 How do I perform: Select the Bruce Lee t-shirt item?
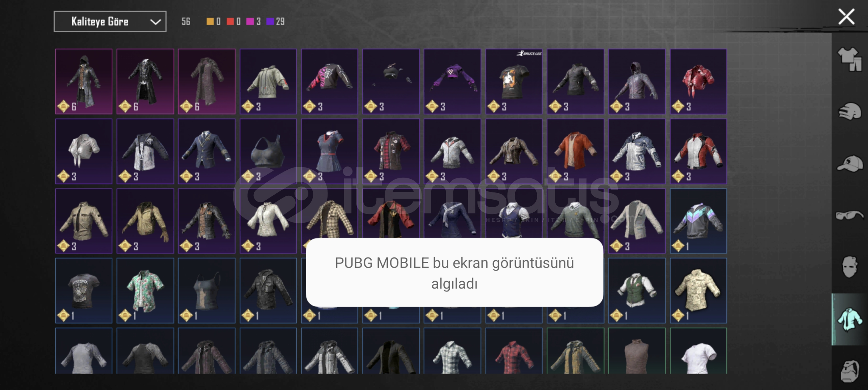coord(514,82)
